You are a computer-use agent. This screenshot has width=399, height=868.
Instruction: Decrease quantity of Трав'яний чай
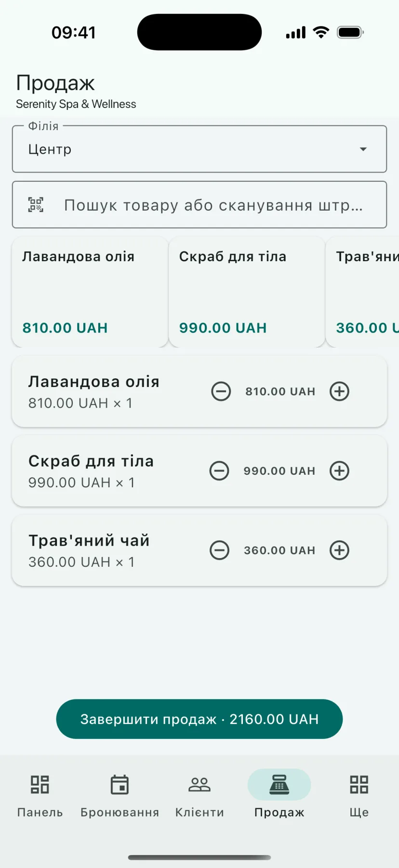click(219, 550)
